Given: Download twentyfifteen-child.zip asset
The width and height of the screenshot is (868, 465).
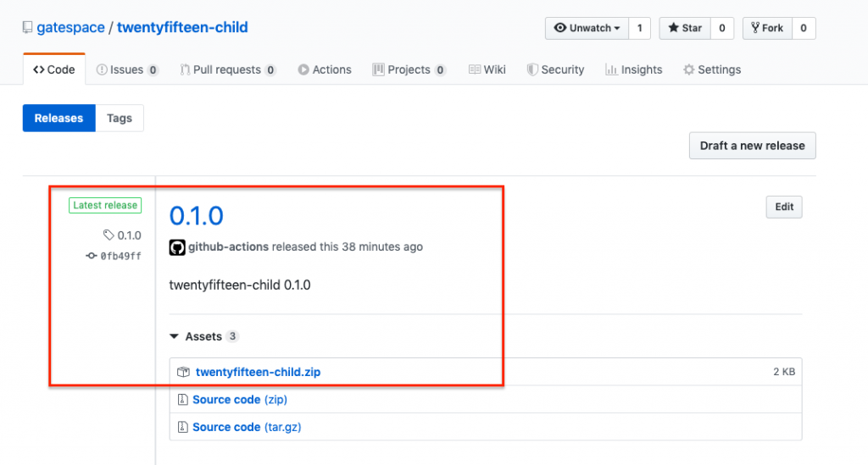Looking at the screenshot, I should 258,372.
